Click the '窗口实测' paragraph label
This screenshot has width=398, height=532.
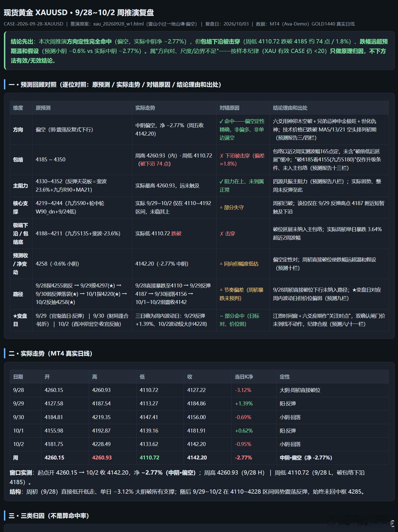[x=21, y=473]
